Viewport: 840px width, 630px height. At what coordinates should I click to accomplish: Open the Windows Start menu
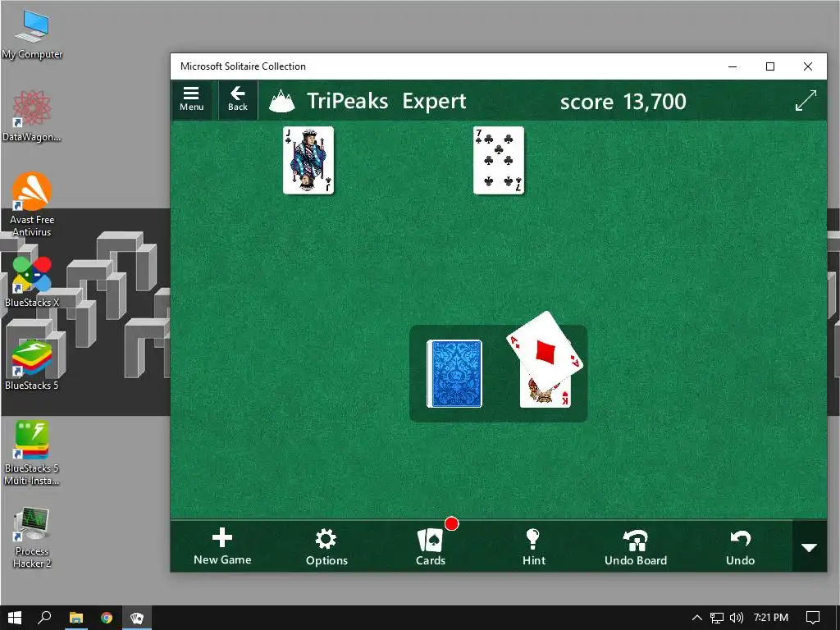point(15,618)
